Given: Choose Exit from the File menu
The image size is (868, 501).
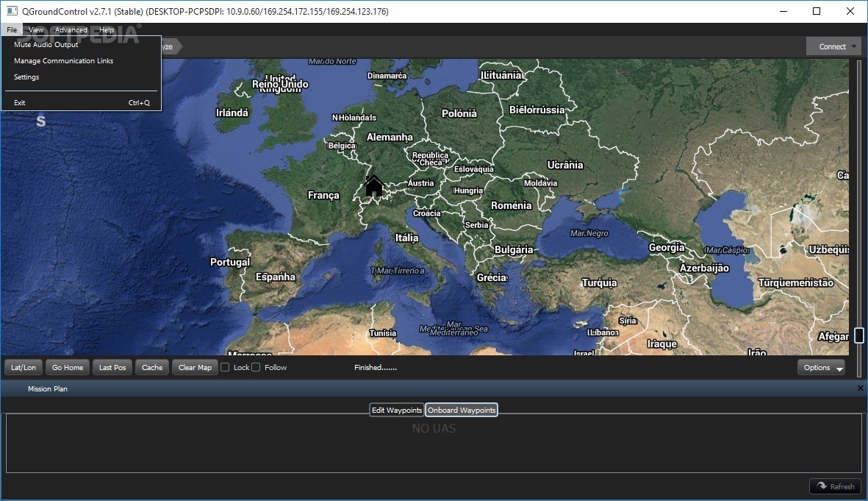Looking at the screenshot, I should [82, 102].
